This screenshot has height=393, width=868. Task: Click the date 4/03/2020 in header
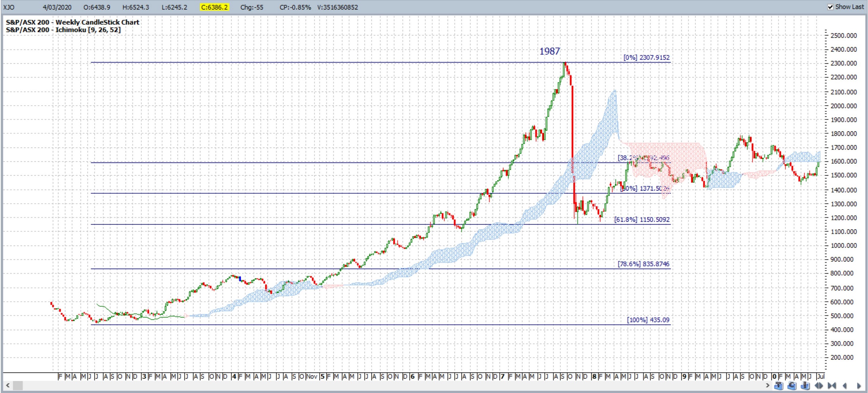click(57, 7)
